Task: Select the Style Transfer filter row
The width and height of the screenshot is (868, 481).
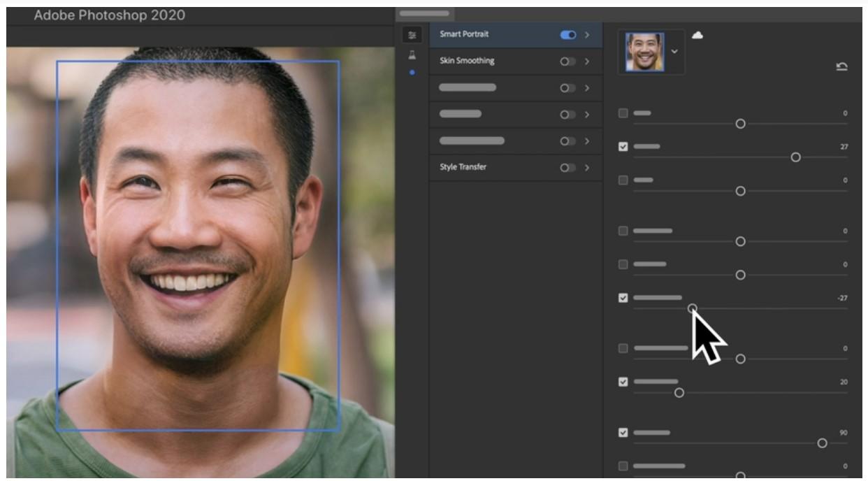Action: pyautogui.click(x=516, y=168)
